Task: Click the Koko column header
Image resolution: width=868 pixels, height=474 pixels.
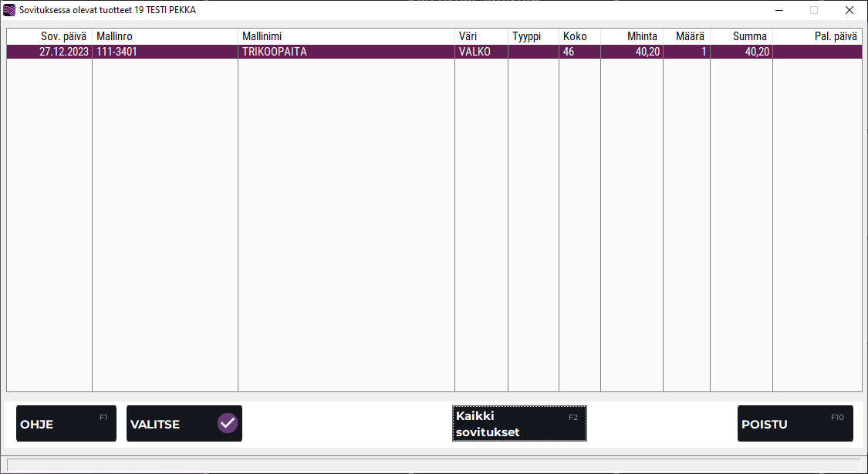Action: pos(579,36)
